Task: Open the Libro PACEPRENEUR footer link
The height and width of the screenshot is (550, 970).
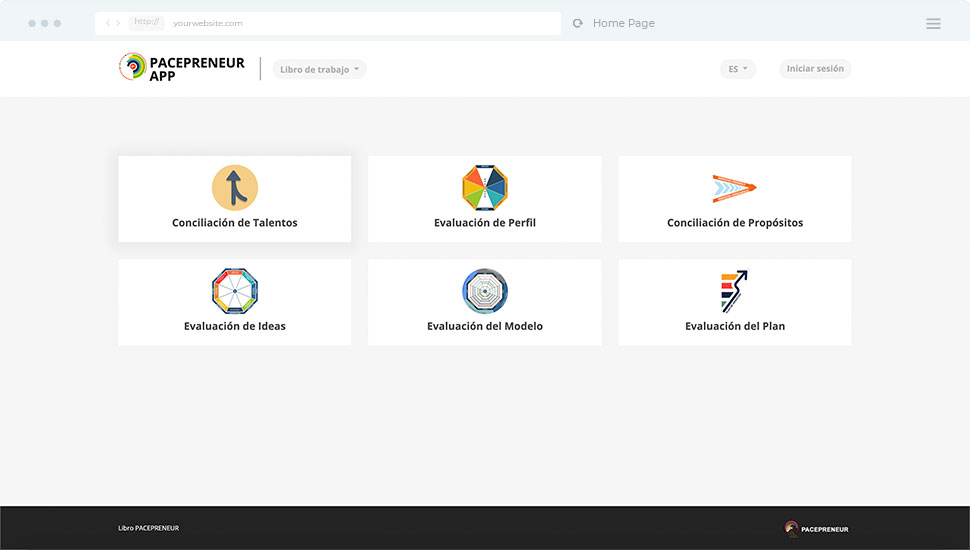Action: [x=148, y=528]
